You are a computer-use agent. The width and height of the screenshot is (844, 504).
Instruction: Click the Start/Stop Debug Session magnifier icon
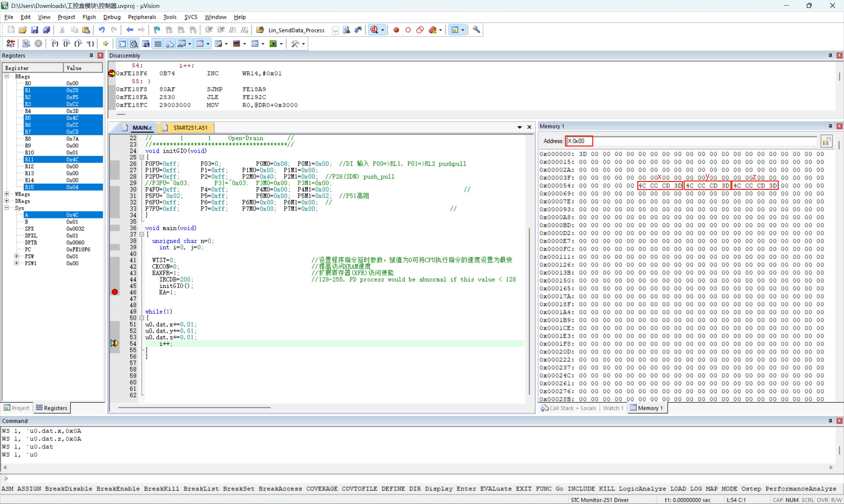[374, 30]
